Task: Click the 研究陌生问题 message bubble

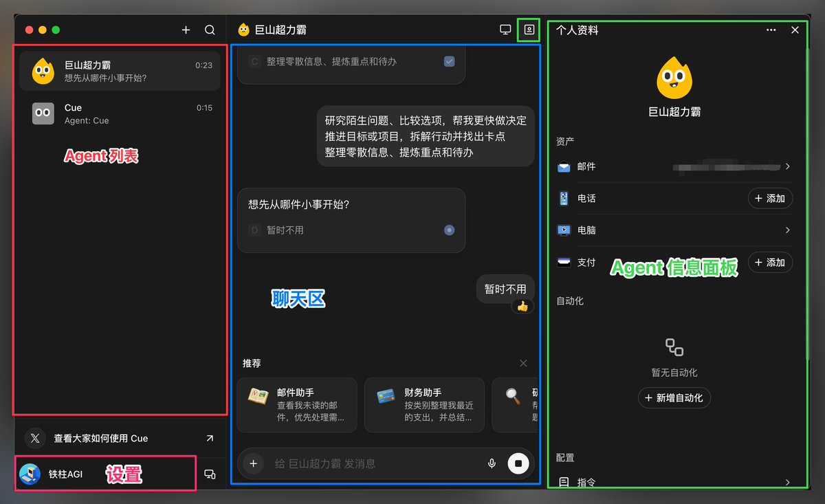Action: coord(426,136)
